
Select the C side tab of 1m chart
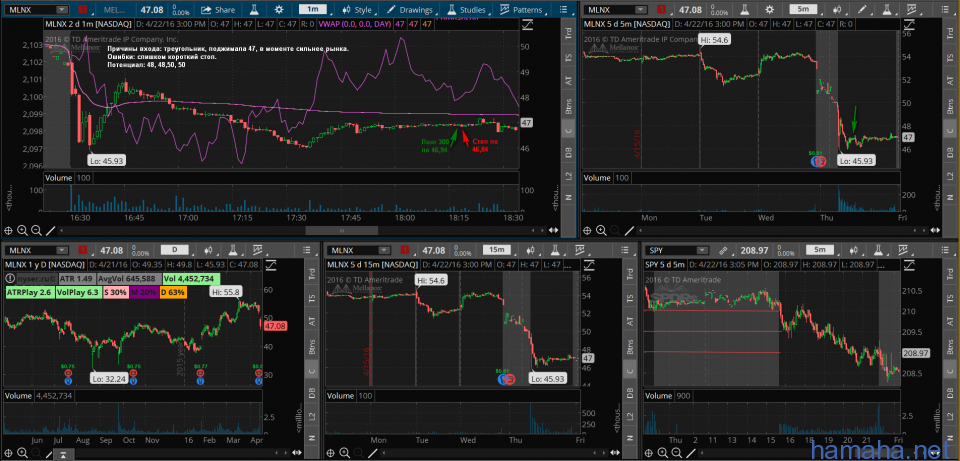[569, 130]
